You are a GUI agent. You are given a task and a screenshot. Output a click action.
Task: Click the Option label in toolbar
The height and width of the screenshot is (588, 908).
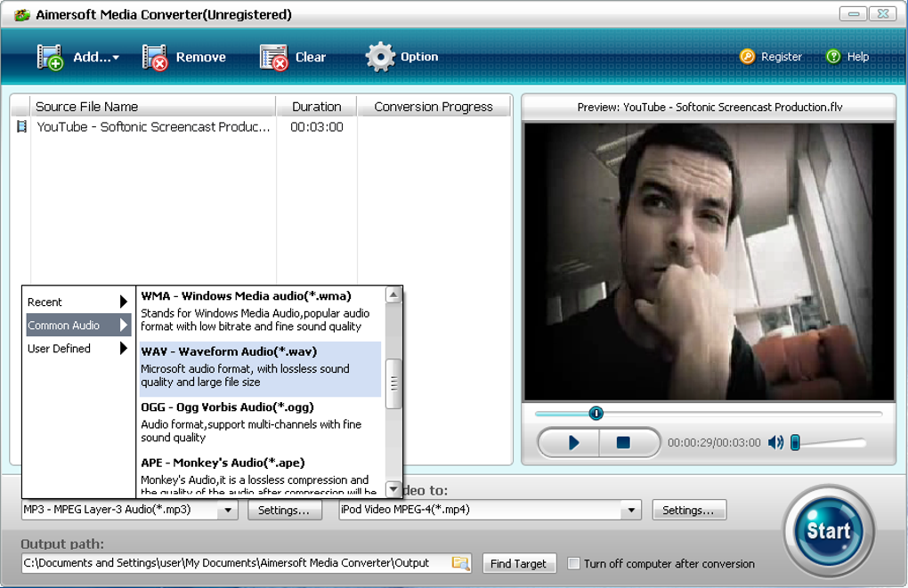pos(419,57)
